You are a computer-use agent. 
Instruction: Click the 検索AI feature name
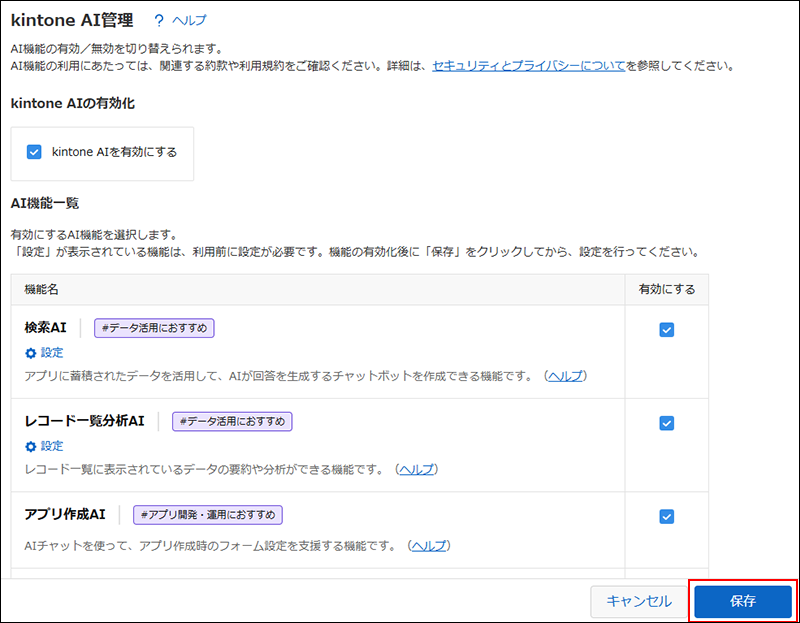(x=45, y=328)
